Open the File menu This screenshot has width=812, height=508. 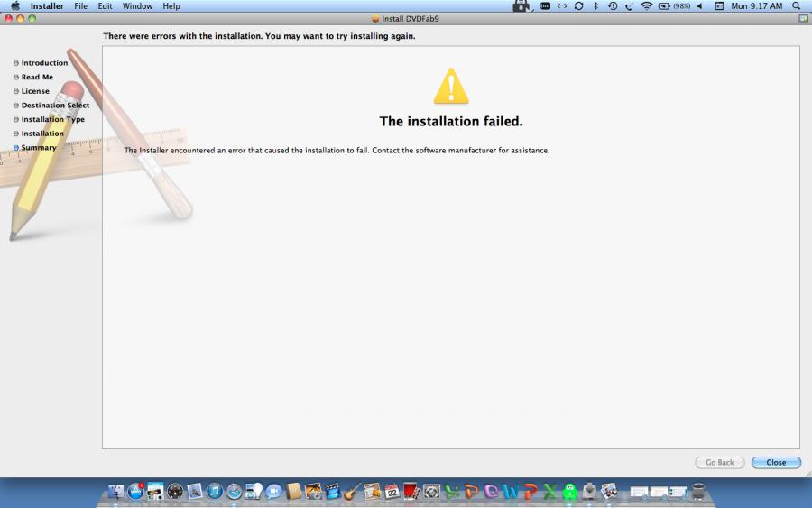(81, 6)
